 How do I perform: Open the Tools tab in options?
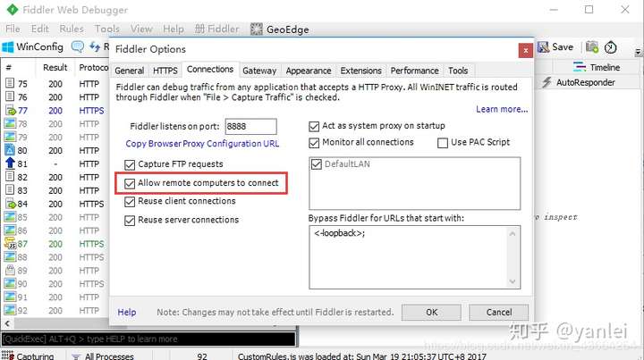[458, 71]
